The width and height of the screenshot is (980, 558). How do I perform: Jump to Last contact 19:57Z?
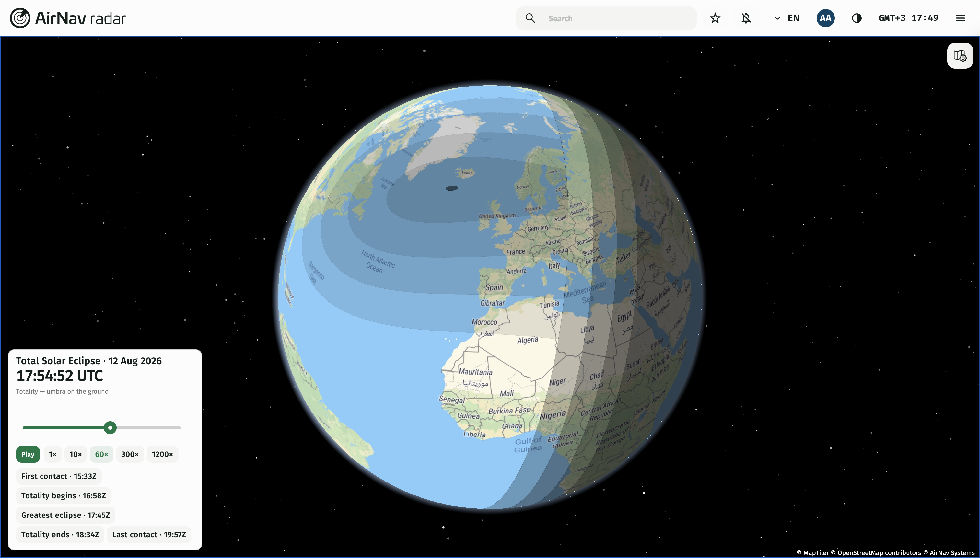click(149, 535)
